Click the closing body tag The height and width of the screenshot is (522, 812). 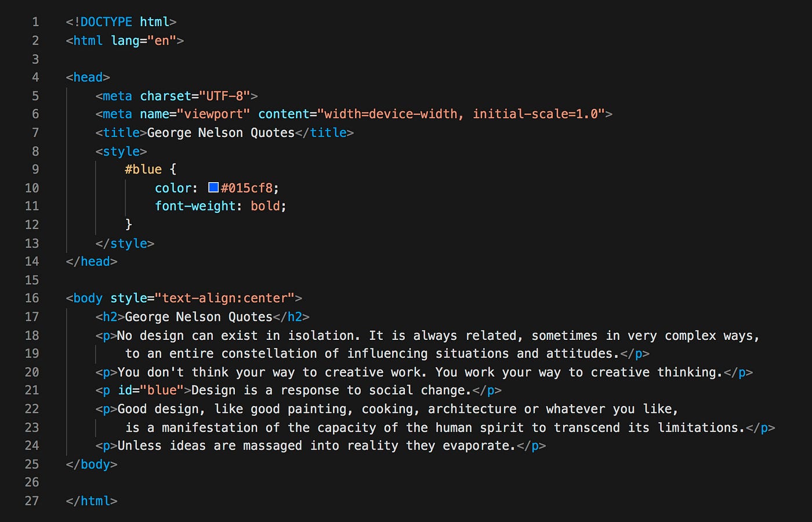click(x=92, y=465)
